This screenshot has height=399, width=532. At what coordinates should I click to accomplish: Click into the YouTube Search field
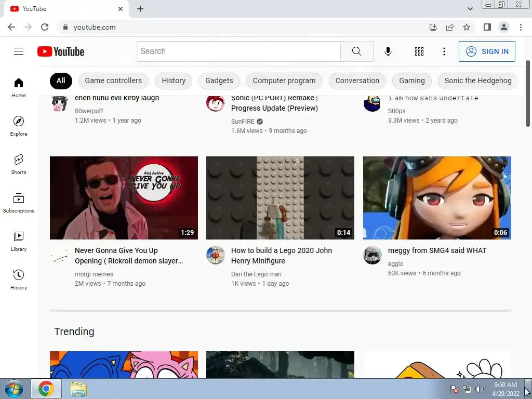pos(238,51)
